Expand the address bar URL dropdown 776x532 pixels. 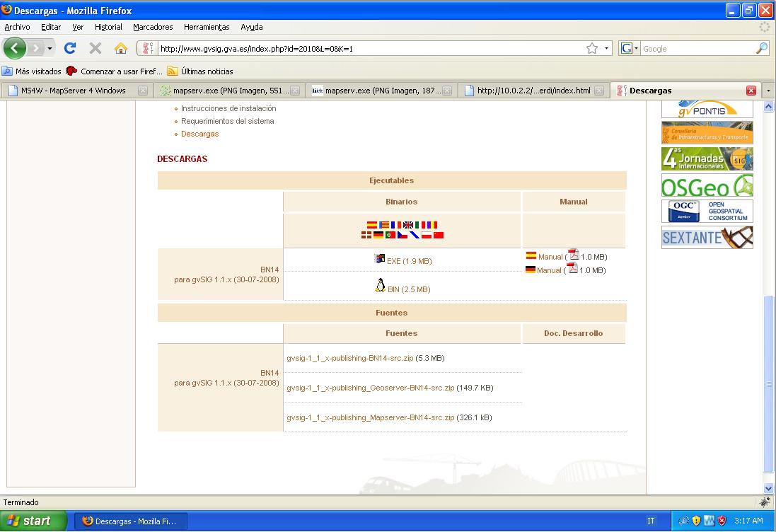[607, 49]
